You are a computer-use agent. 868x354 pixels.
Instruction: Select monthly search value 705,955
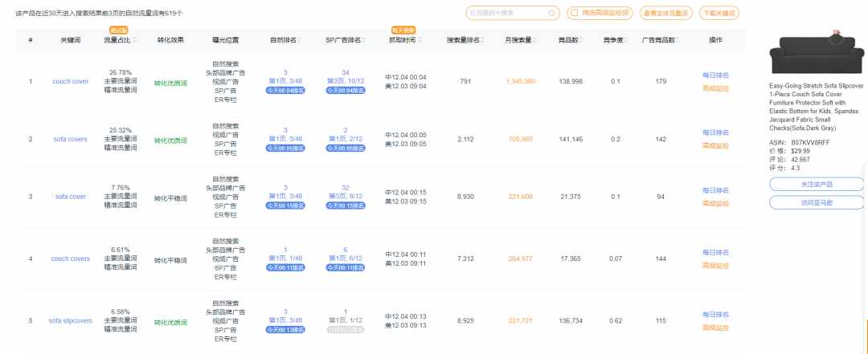tap(520, 140)
